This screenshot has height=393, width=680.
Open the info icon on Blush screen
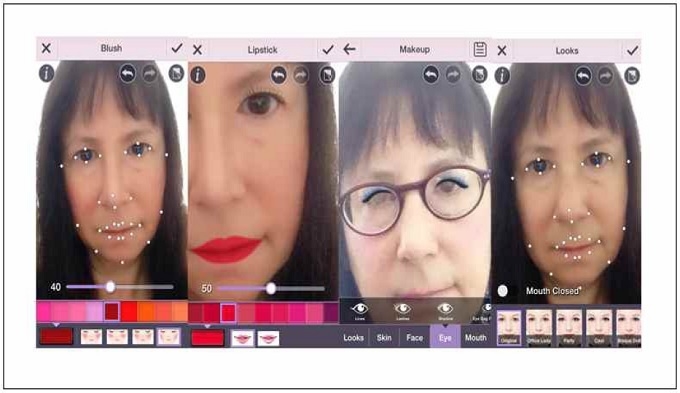coord(46,73)
